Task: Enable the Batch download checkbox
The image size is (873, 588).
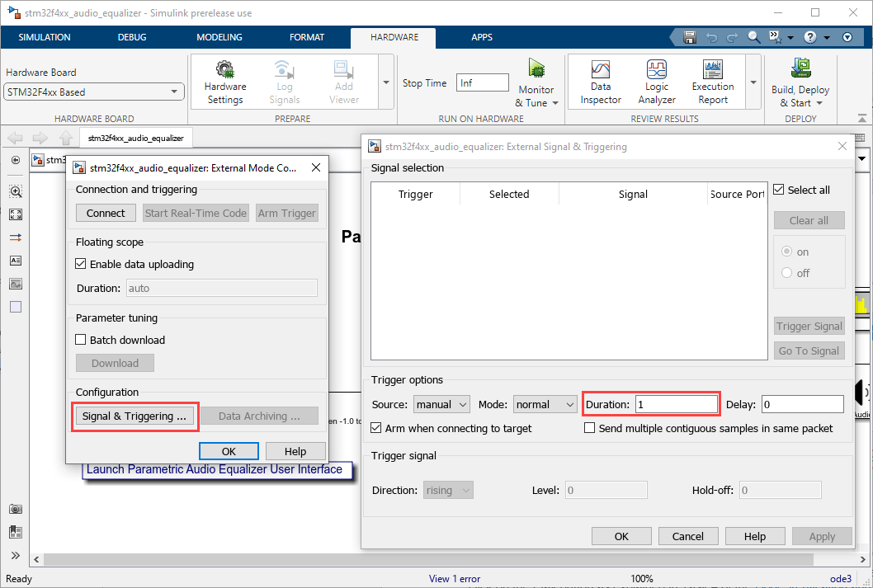Action: coord(81,340)
